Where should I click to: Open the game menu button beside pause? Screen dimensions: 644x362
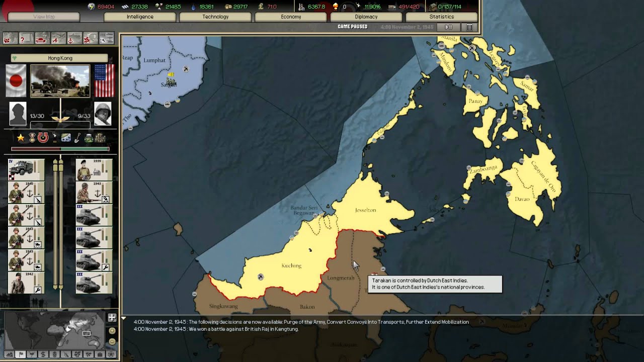click(469, 27)
